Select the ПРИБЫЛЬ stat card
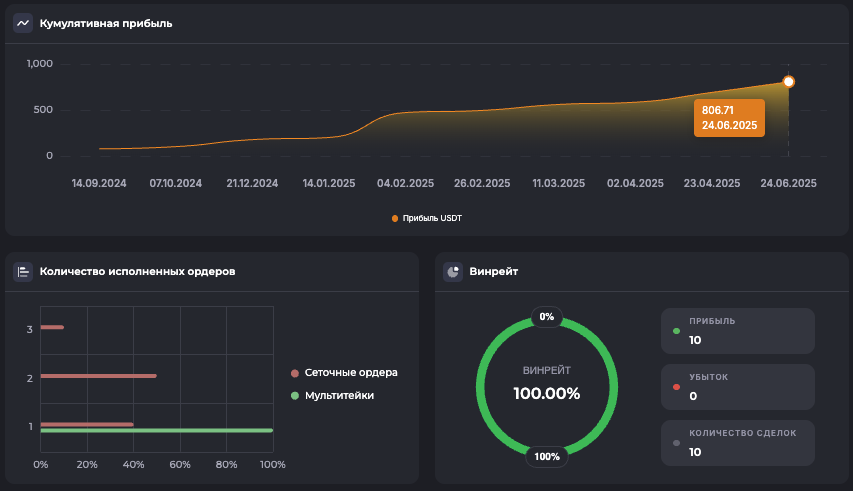853x491 pixels. tap(737, 331)
